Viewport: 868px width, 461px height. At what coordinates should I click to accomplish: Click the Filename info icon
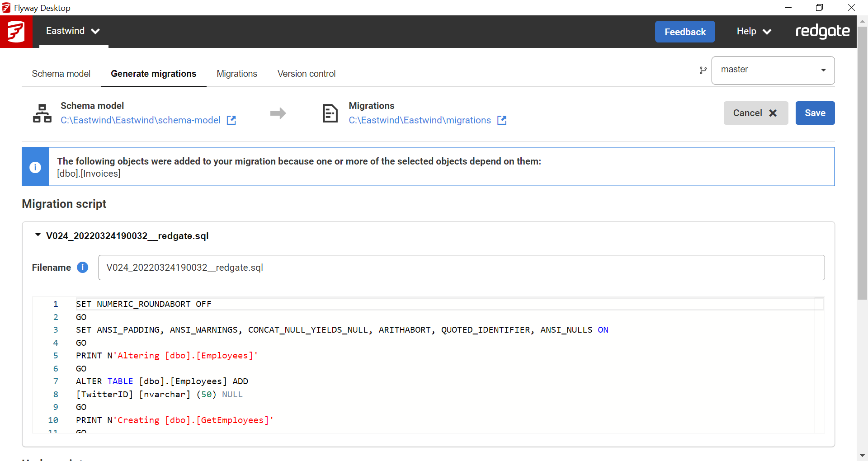pyautogui.click(x=82, y=268)
